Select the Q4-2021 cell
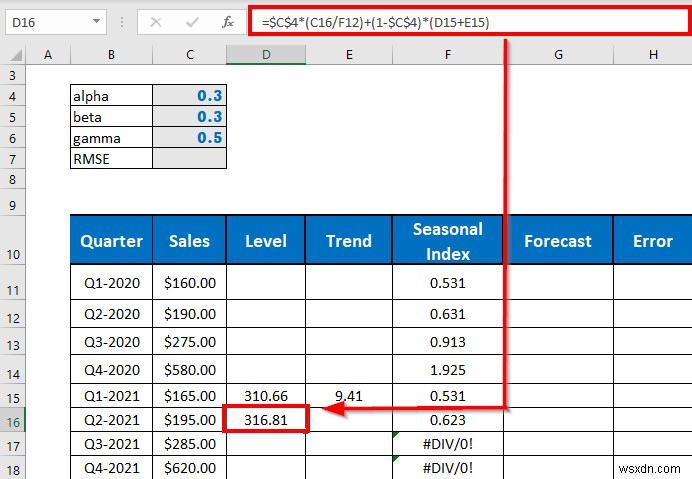This screenshot has width=692, height=479. pos(111,468)
